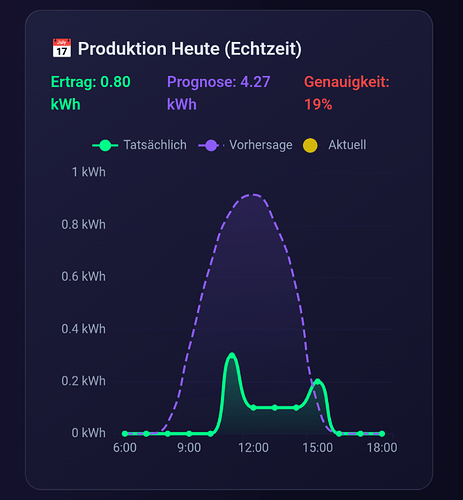The width and height of the screenshot is (463, 500).
Task: Click the 6:00 time axis label
Action: point(125,448)
